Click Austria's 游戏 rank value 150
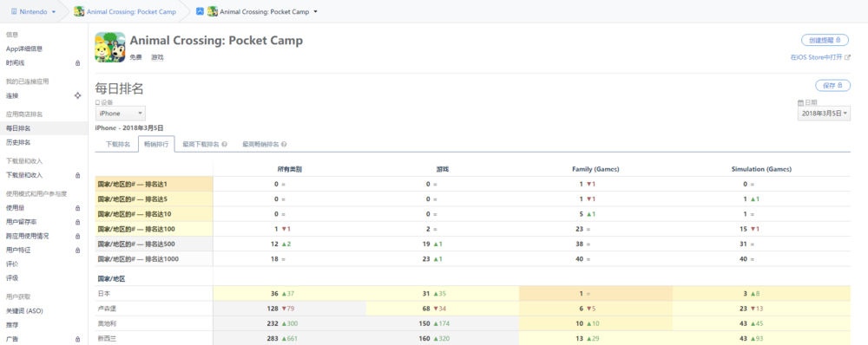 coord(425,323)
